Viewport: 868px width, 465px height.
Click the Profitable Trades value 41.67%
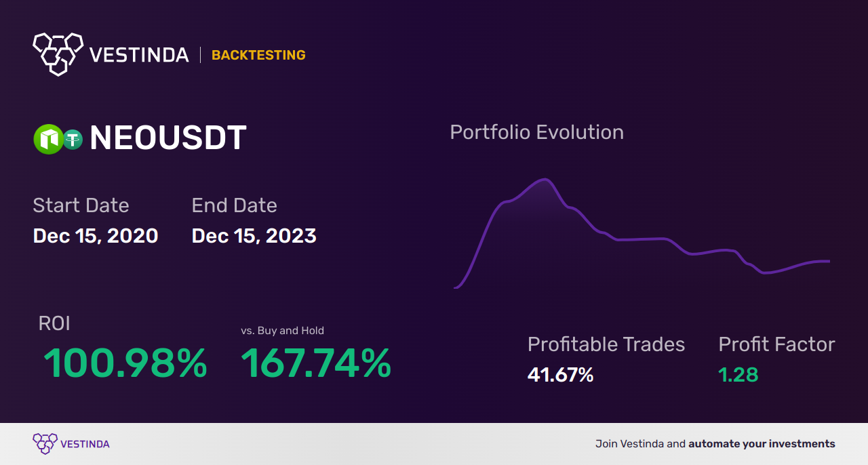560,375
